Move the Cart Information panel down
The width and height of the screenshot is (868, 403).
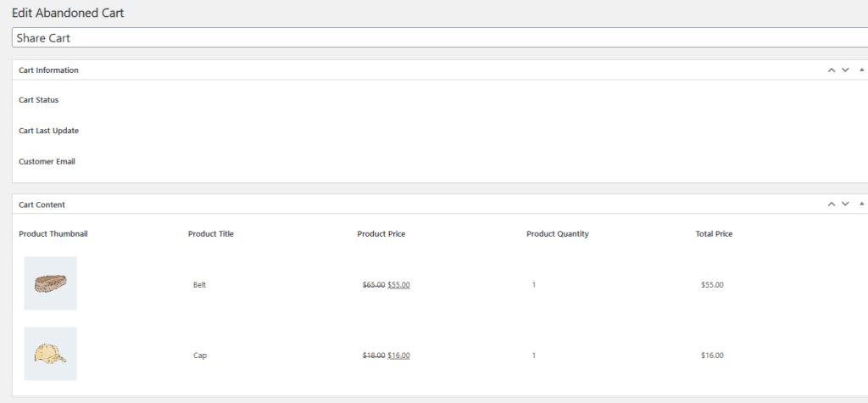click(845, 70)
